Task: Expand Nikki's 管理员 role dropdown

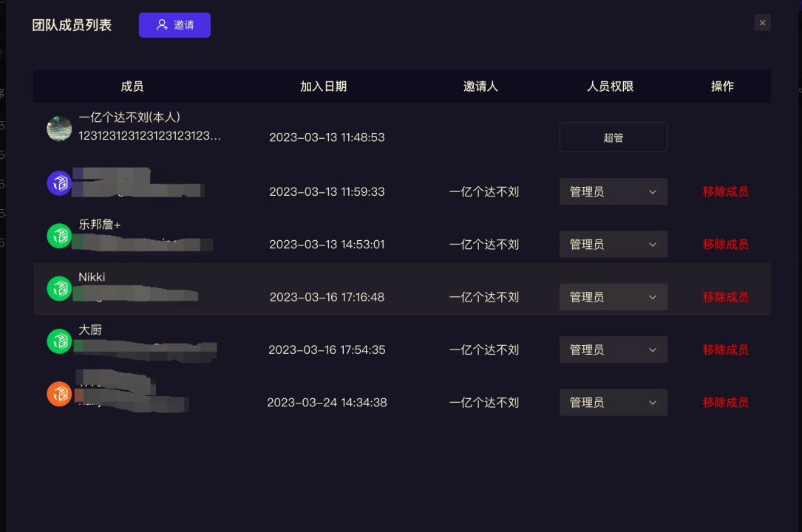Action: click(613, 297)
